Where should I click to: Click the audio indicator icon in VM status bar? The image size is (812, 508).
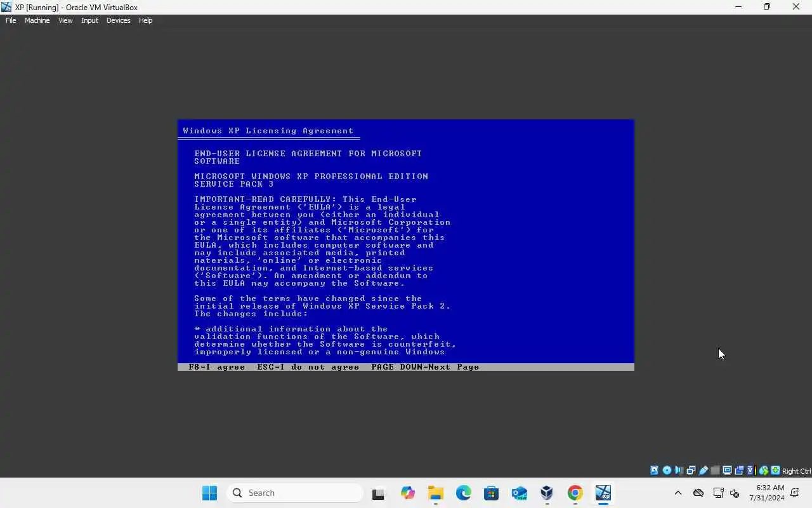click(x=679, y=471)
